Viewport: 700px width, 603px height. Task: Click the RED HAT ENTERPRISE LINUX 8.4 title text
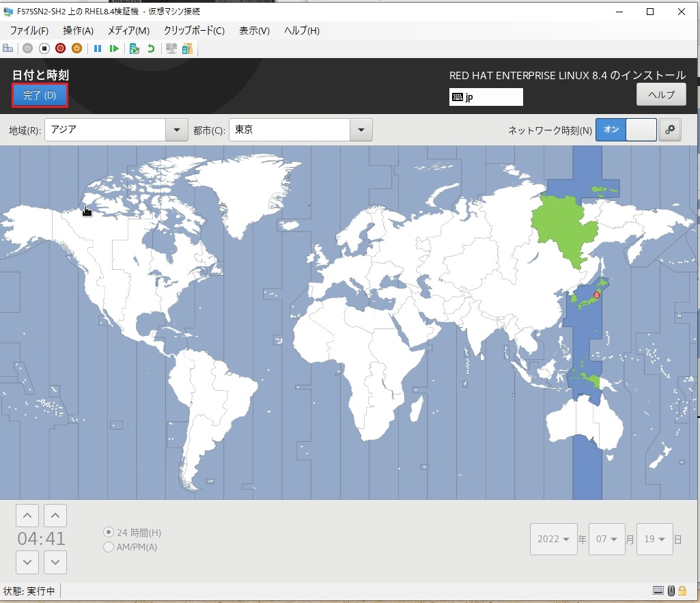tap(568, 75)
